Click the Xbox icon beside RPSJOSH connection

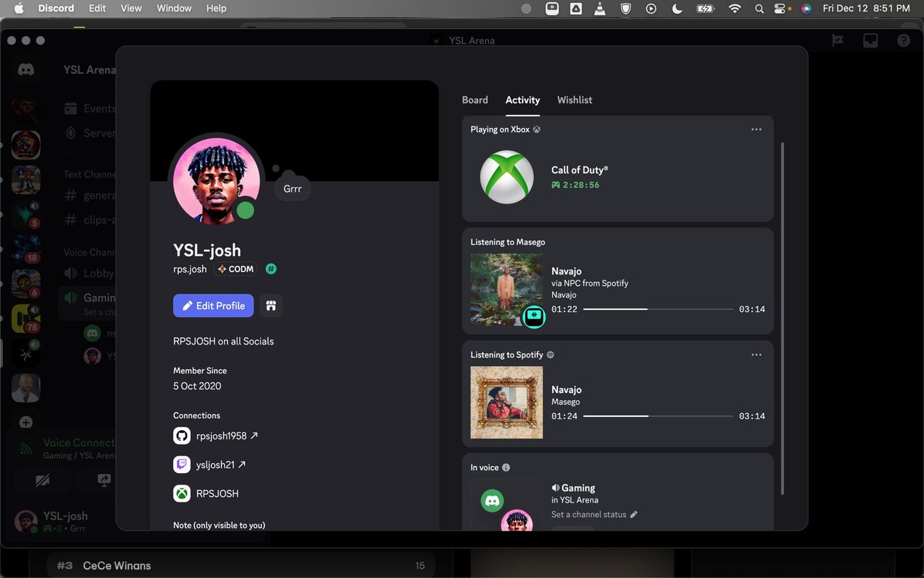[x=182, y=493]
